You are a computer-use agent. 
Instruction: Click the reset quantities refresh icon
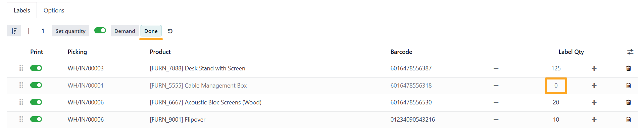point(170,31)
